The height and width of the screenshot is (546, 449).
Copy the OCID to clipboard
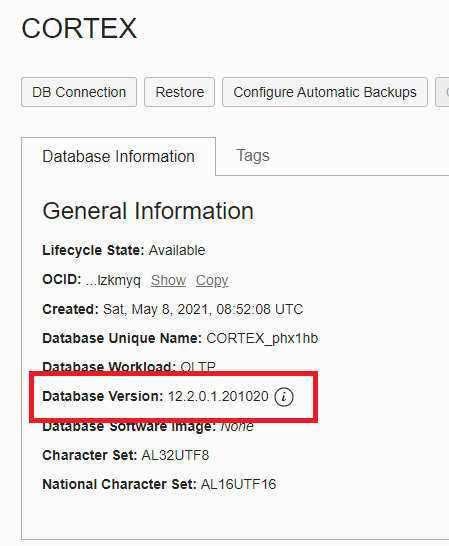(212, 280)
